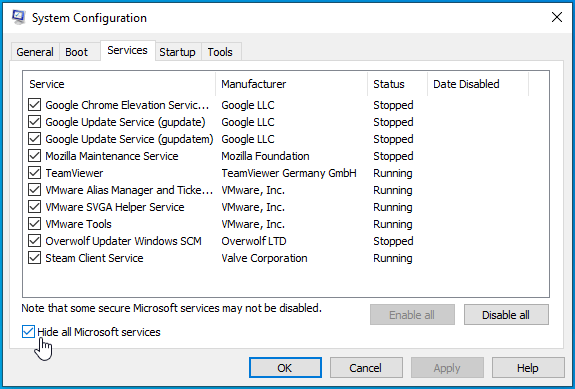Uncheck the VMware Tools checkbox

(x=34, y=224)
